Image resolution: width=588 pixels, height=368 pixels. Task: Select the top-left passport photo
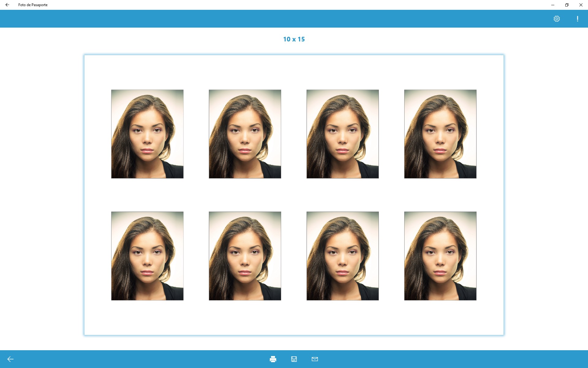147,134
